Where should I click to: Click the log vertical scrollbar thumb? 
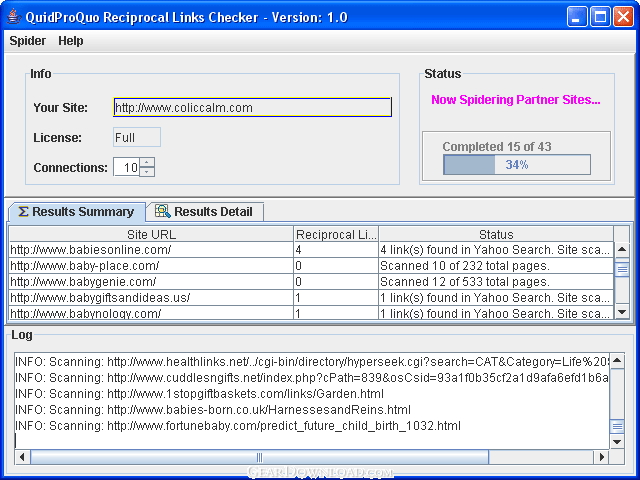coord(617,427)
